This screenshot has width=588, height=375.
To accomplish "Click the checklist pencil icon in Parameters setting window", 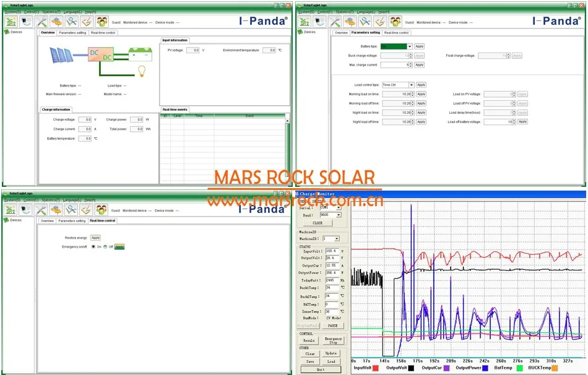I will point(380,22).
